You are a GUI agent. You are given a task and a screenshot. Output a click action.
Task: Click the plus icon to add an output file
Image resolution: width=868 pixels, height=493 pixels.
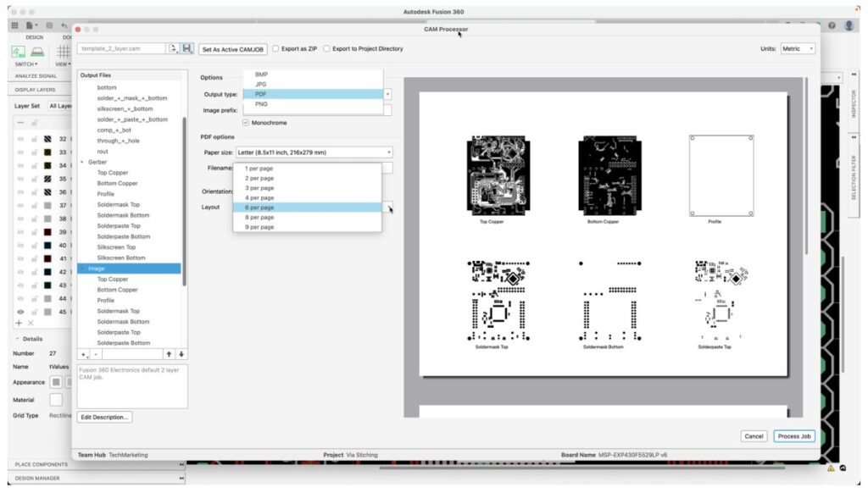pyautogui.click(x=83, y=354)
